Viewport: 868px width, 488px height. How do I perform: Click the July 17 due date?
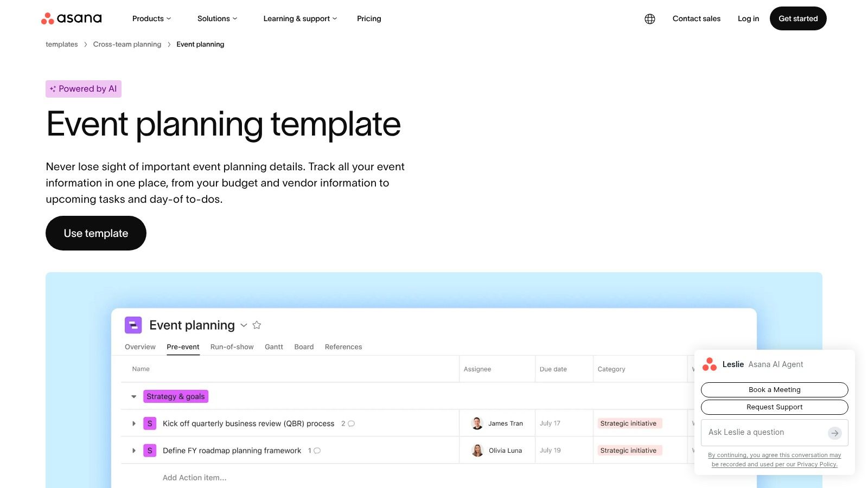[x=550, y=423]
